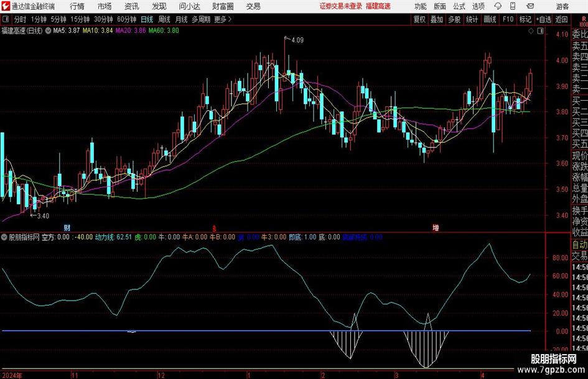The image size is (588, 379).
Task: Open the F10 company info
Action: click(x=508, y=19)
